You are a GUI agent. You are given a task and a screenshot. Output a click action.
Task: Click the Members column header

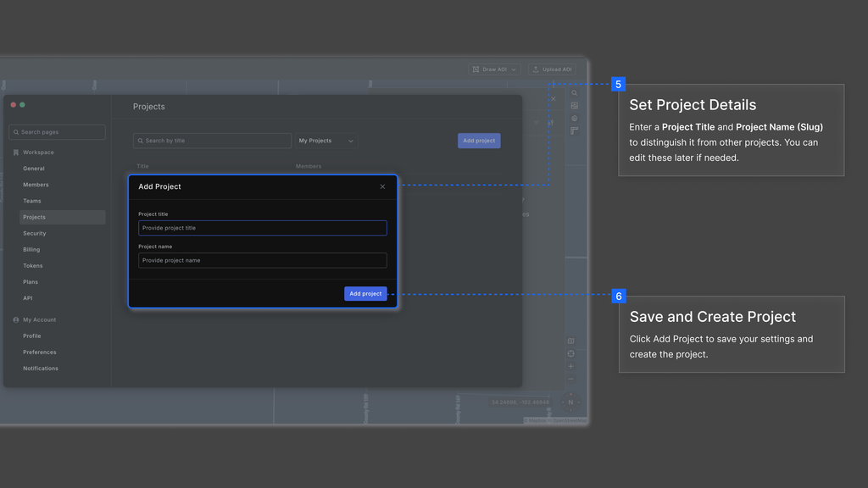(309, 166)
